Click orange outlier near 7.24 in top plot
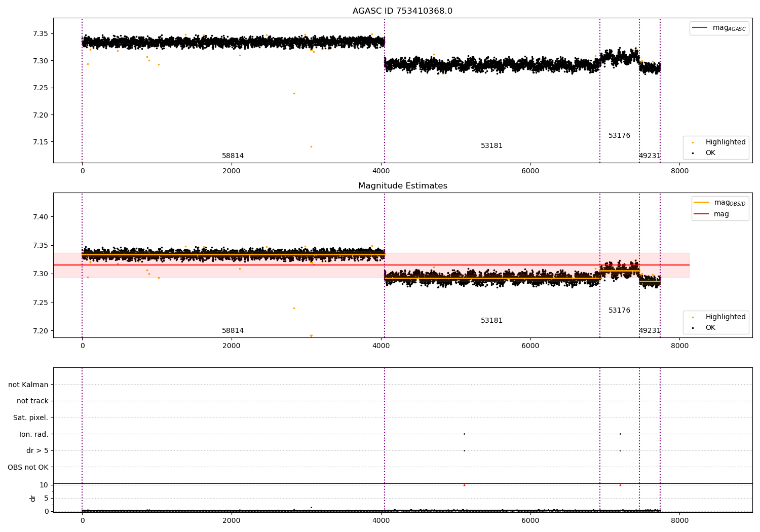The image size is (760, 532). (294, 93)
